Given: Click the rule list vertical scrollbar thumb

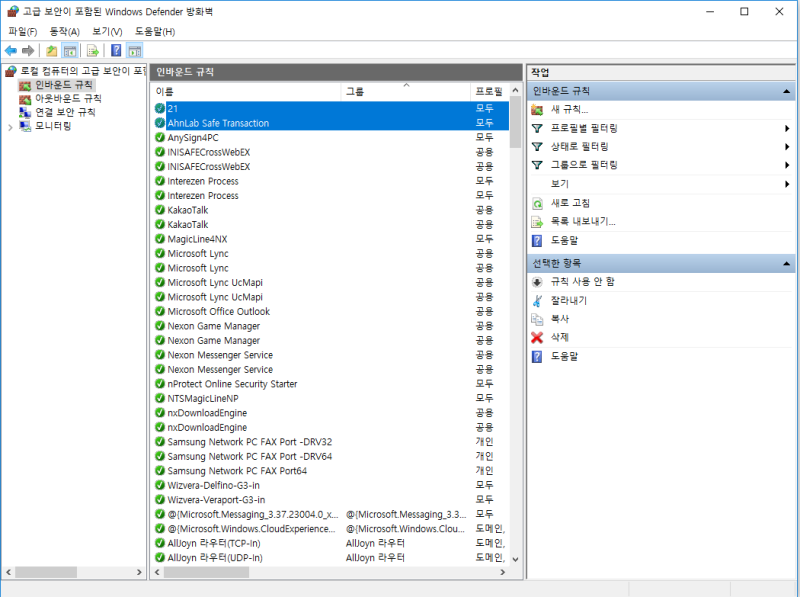Looking at the screenshot, I should tap(515, 122).
